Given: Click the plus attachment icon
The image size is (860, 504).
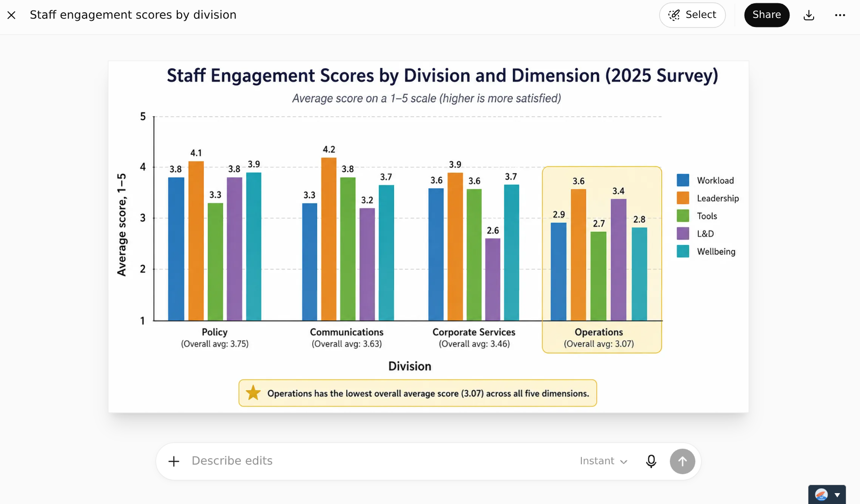Looking at the screenshot, I should click(x=174, y=461).
